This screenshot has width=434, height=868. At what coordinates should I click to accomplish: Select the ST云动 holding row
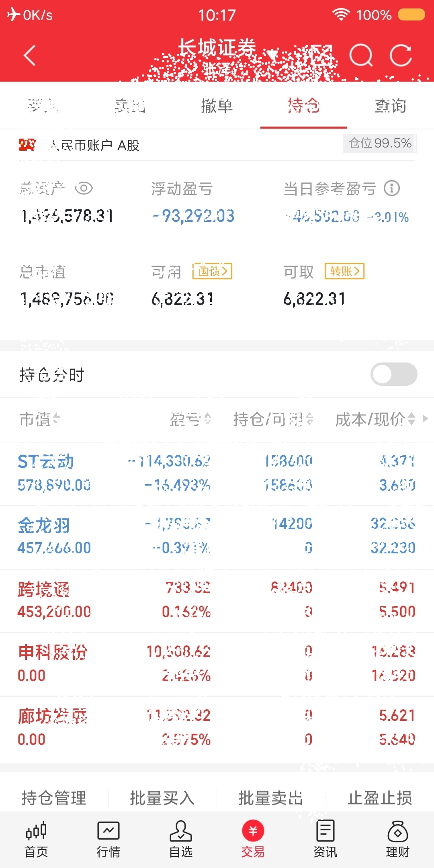217,473
